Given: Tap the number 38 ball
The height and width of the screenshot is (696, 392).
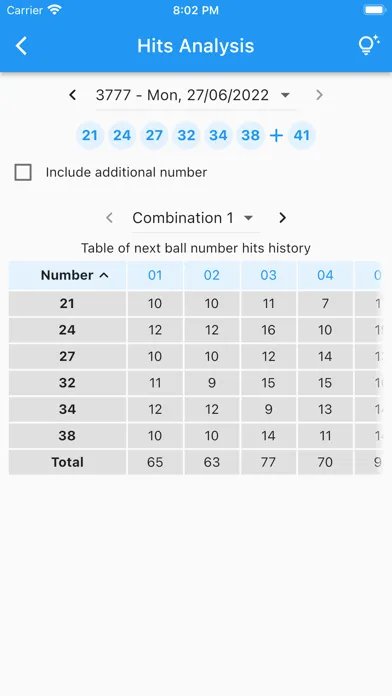Looking at the screenshot, I should point(250,135).
